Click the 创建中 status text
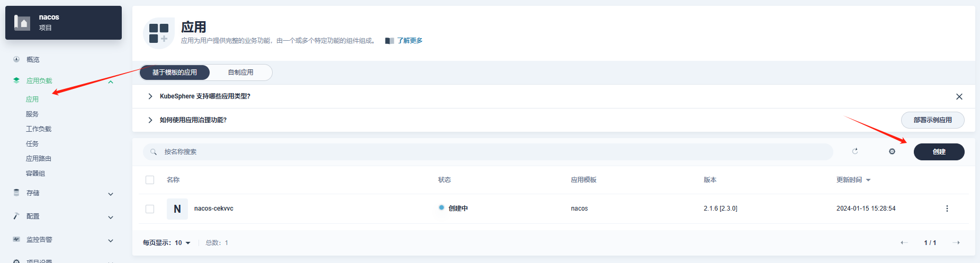 pyautogui.click(x=458, y=208)
